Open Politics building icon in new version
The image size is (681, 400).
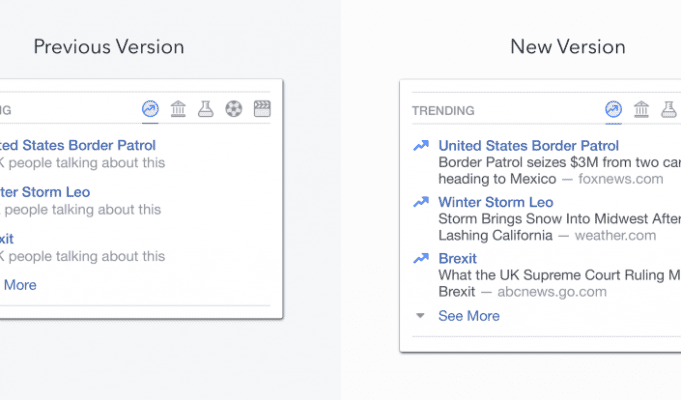click(x=641, y=109)
